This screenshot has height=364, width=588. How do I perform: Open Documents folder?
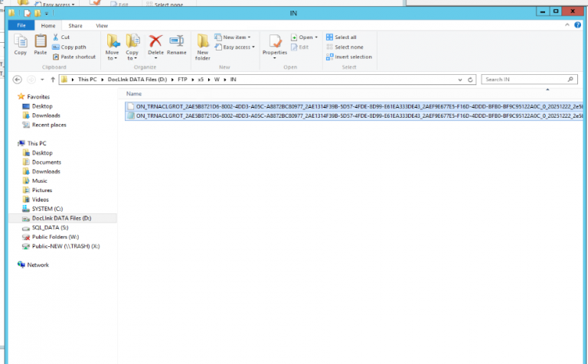47,162
